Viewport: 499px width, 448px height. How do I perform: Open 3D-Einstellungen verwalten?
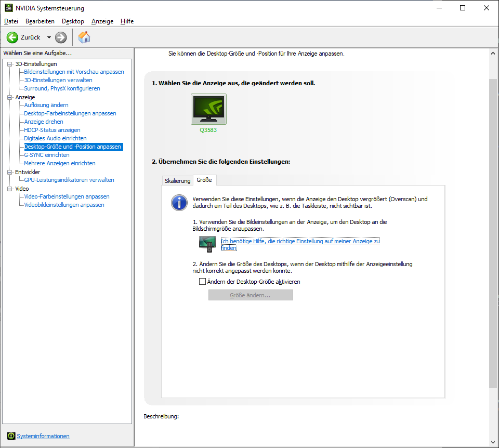pyautogui.click(x=58, y=80)
